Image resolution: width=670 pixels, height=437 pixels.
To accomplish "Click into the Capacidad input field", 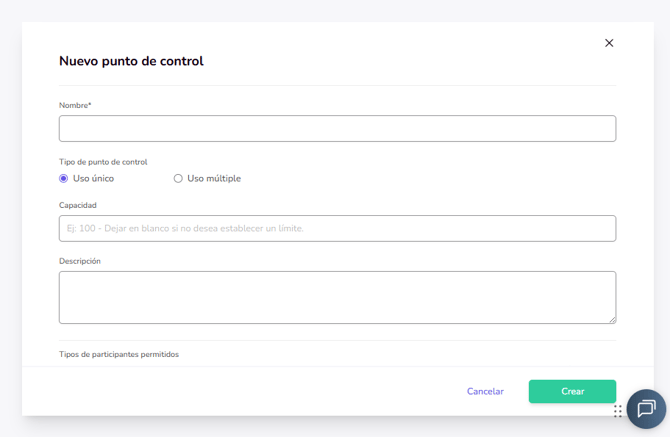I will click(337, 229).
